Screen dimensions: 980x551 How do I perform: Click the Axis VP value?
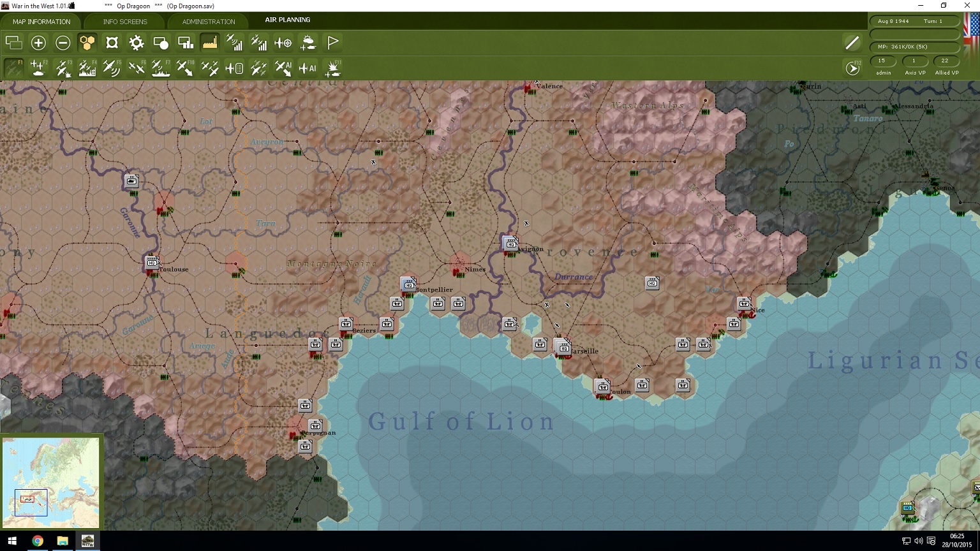pos(914,61)
